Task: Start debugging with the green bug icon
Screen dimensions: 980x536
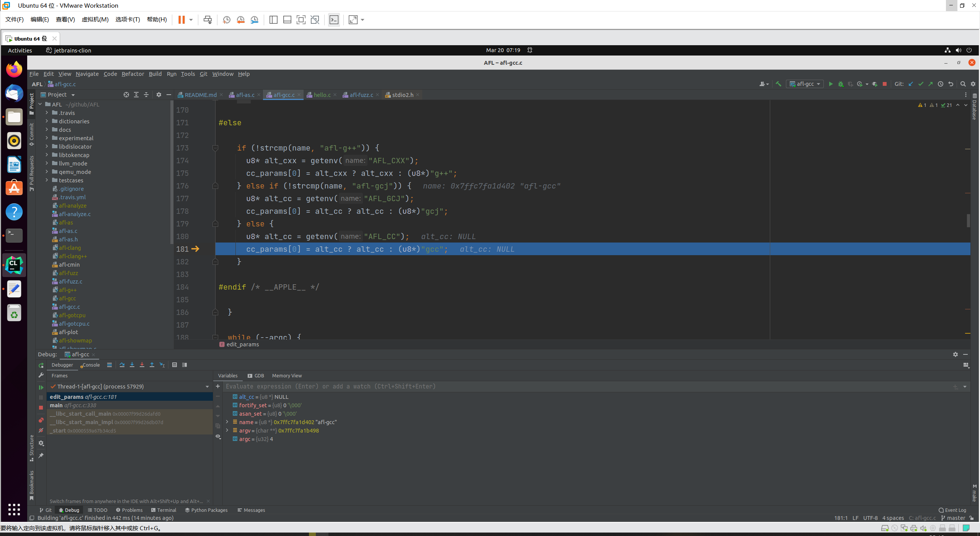Action: (841, 84)
